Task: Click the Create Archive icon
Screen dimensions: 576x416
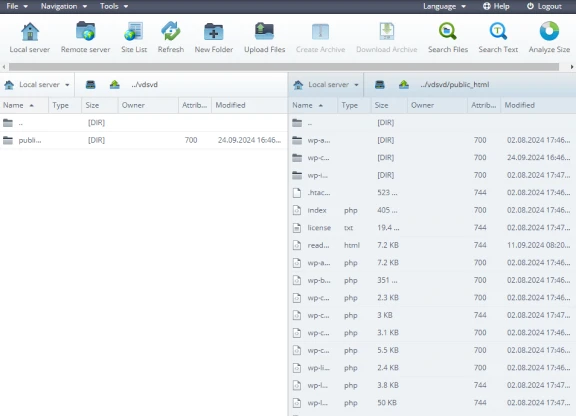Action: pyautogui.click(x=320, y=32)
